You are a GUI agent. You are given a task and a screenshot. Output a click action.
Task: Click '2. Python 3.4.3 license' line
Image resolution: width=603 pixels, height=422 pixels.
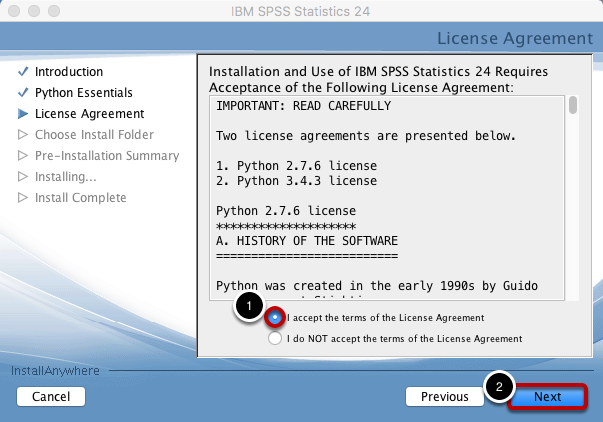296,181
